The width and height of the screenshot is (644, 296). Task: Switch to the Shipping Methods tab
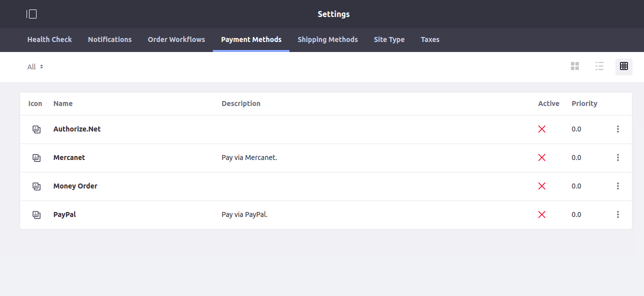point(328,39)
